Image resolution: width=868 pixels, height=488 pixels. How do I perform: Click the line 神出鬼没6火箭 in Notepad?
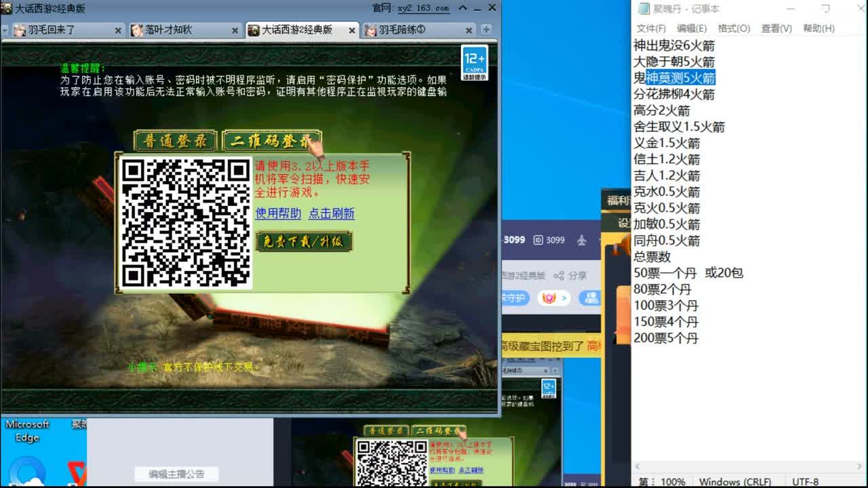674,45
